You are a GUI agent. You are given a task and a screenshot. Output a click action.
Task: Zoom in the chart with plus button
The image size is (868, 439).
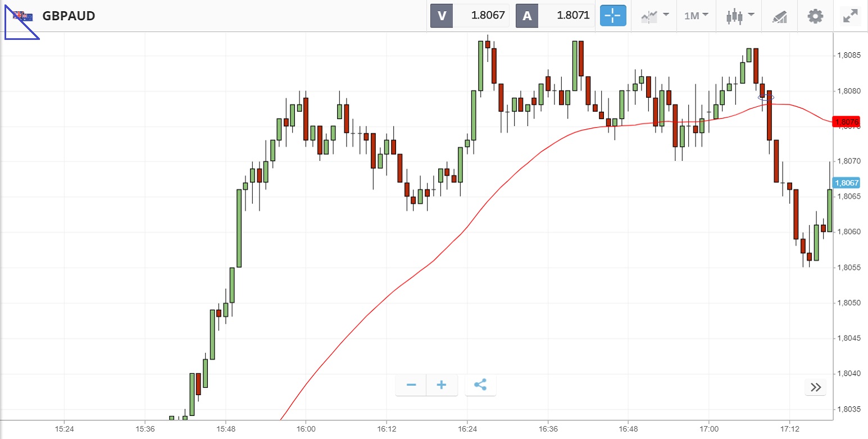442,385
